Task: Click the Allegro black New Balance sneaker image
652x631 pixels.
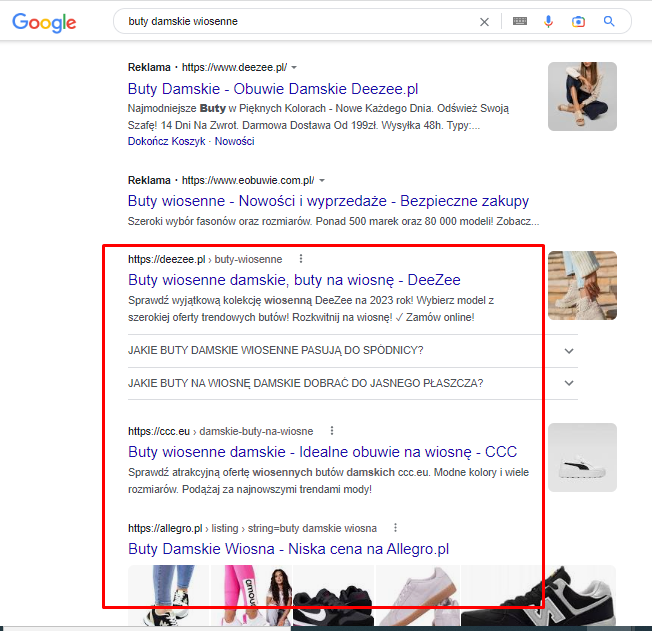Action: pyautogui.click(x=538, y=595)
